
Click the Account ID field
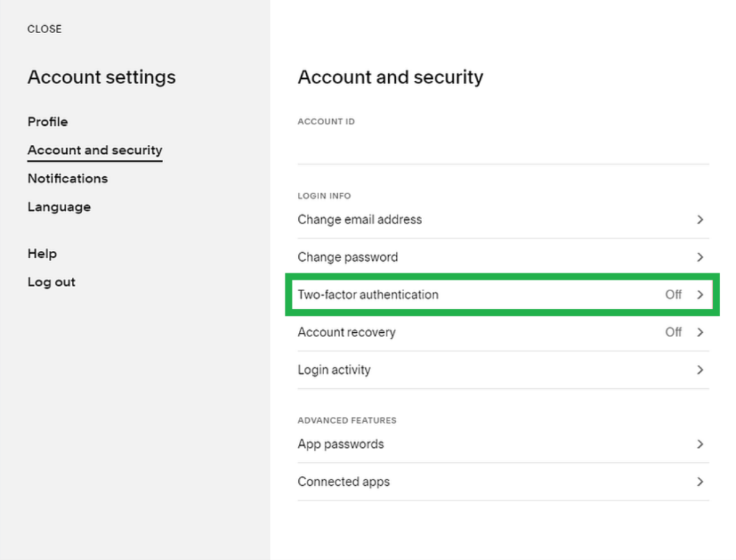click(x=503, y=147)
